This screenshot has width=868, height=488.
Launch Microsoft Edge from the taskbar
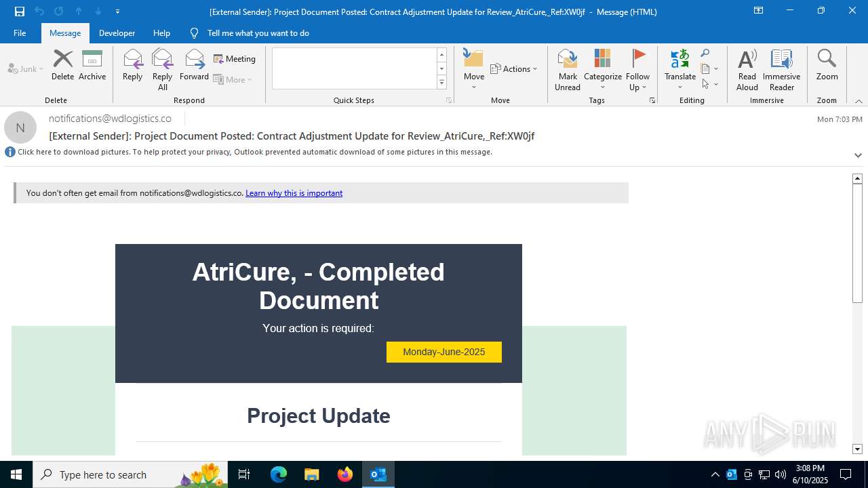coord(279,474)
